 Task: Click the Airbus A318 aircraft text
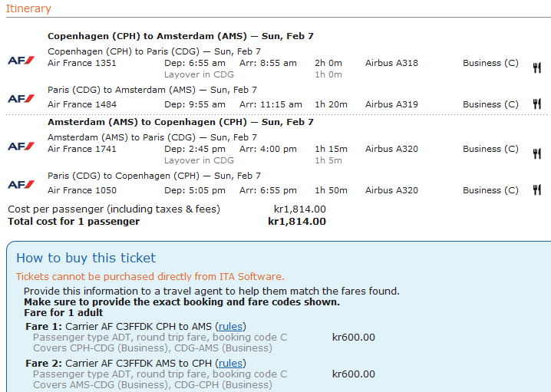coord(391,63)
